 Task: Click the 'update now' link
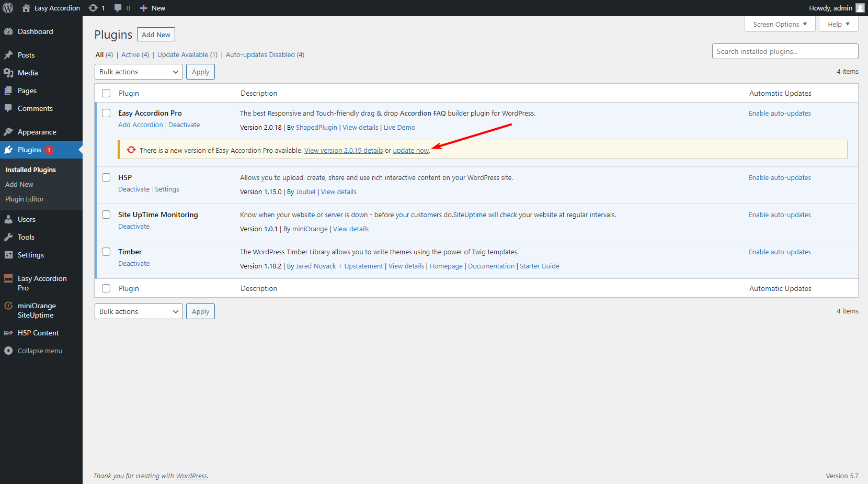click(x=410, y=151)
